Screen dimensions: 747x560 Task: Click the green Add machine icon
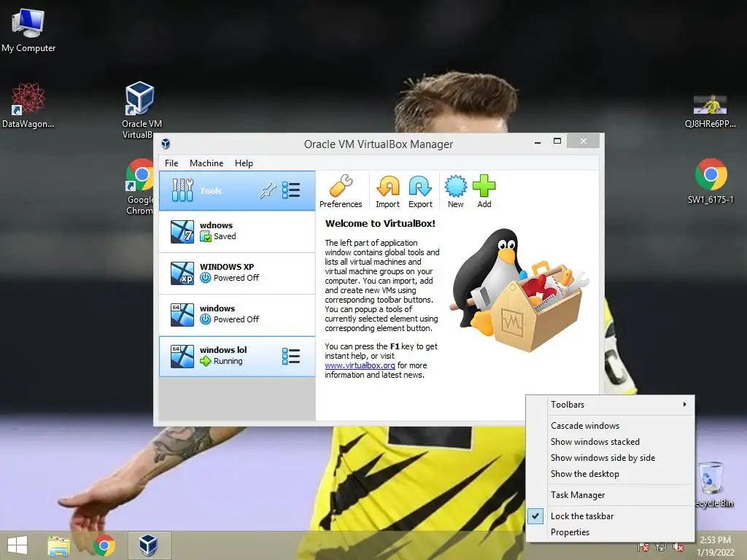[x=484, y=191]
